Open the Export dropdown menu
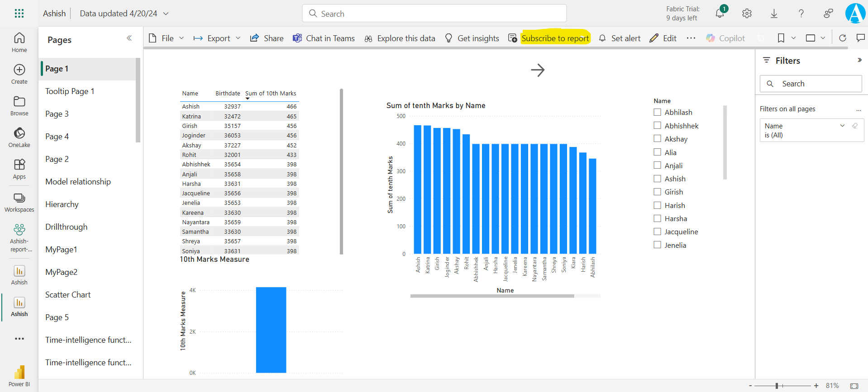 point(217,38)
